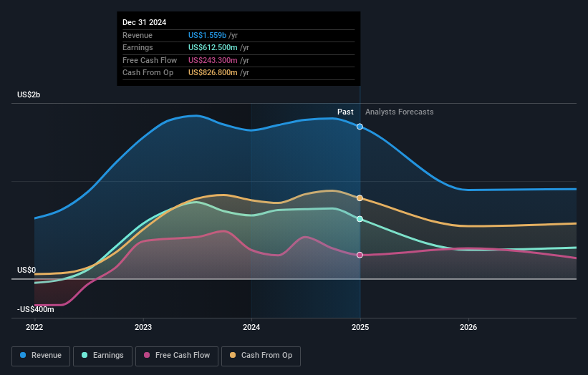Click the pink Free Cash Flow data point at 2025
This screenshot has width=588, height=375.
360,255
